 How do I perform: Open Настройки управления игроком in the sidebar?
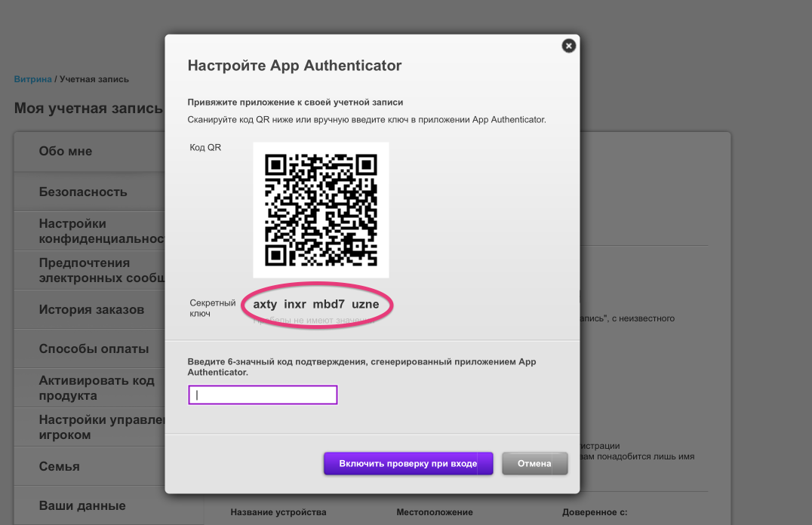[x=90, y=427]
